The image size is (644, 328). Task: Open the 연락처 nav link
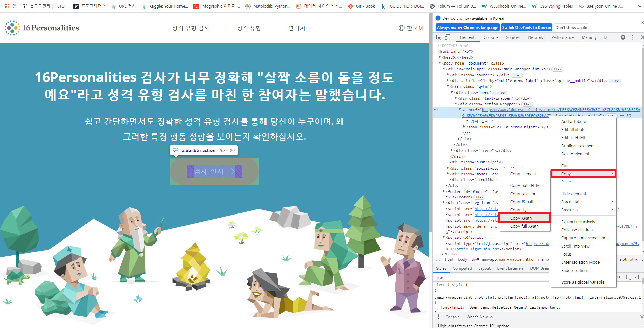[x=297, y=28]
